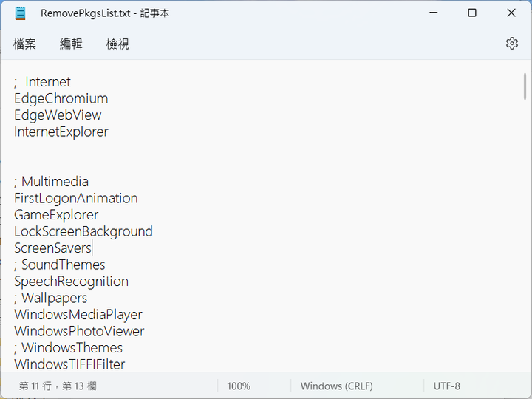This screenshot has width=532, height=399.
Task: Open the 編輯 (Edit) menu
Action: coord(71,44)
